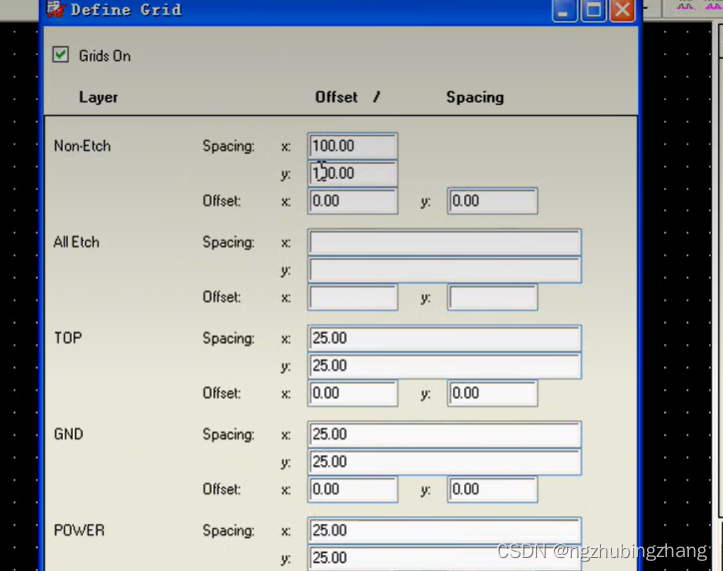This screenshot has width=723, height=571.
Task: Click the TOP Spacing y field
Action: point(444,366)
